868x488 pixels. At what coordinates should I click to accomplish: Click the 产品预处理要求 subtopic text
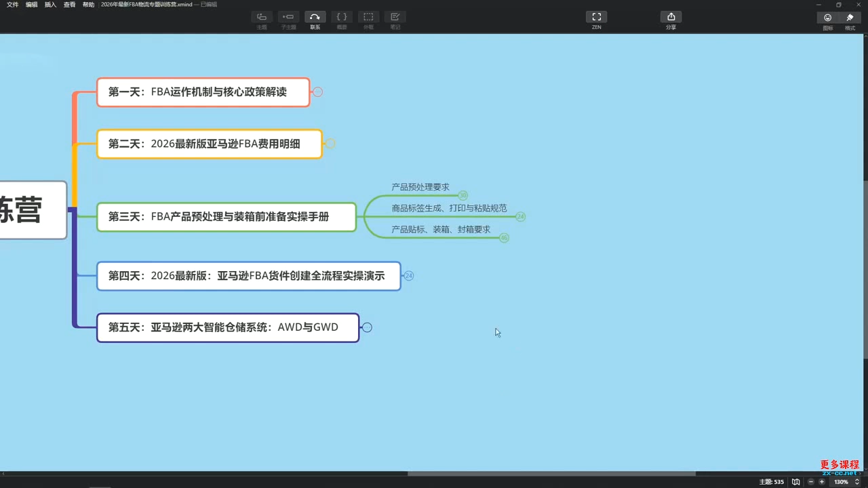coord(420,187)
